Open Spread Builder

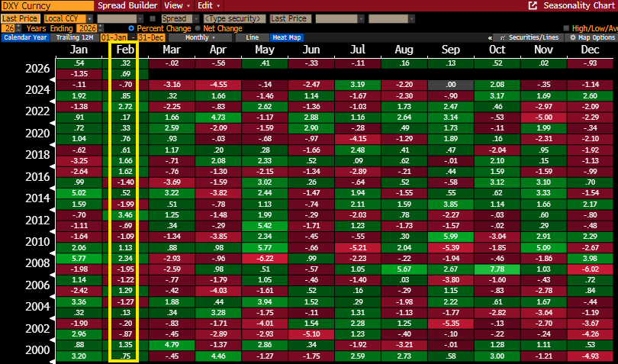[128, 5]
